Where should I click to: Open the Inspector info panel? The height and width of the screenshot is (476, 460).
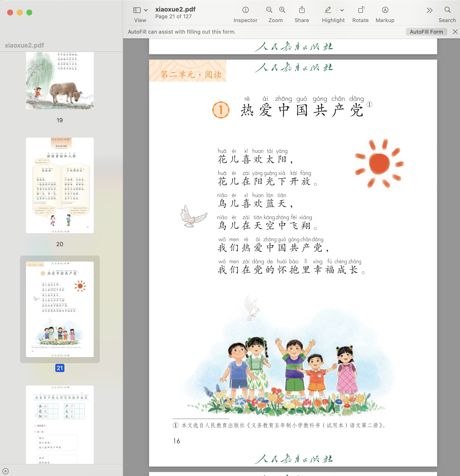(245, 10)
